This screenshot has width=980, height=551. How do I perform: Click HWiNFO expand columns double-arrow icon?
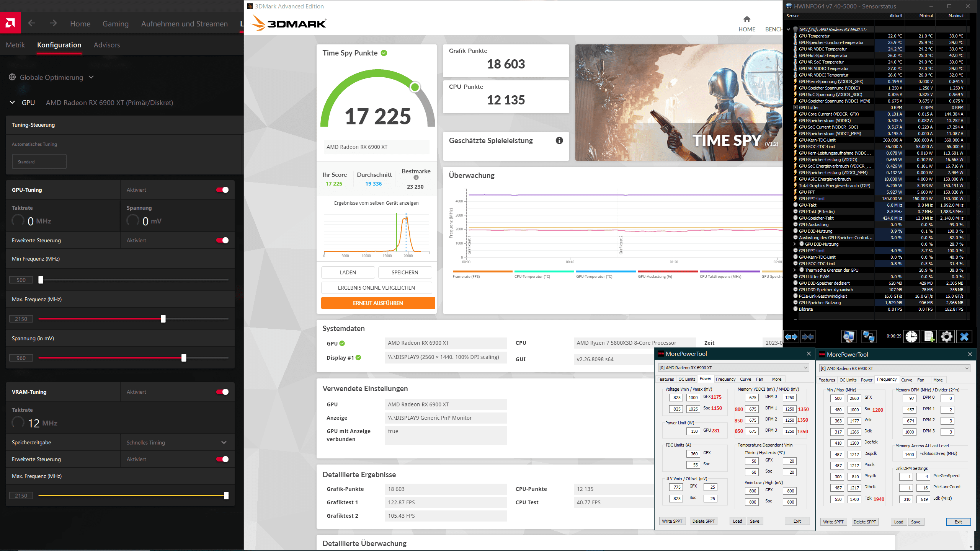(x=791, y=337)
